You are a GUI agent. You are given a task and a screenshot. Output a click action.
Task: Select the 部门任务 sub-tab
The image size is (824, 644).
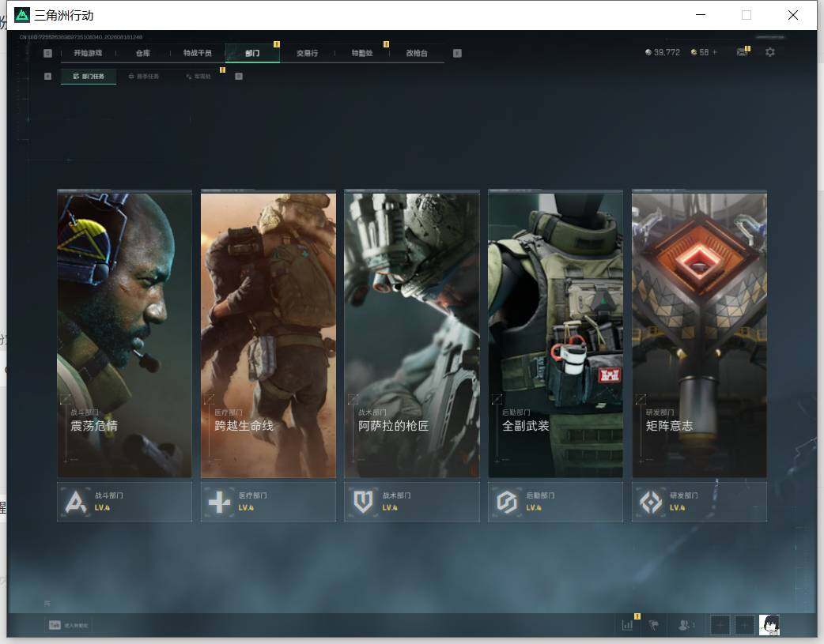tap(89, 77)
